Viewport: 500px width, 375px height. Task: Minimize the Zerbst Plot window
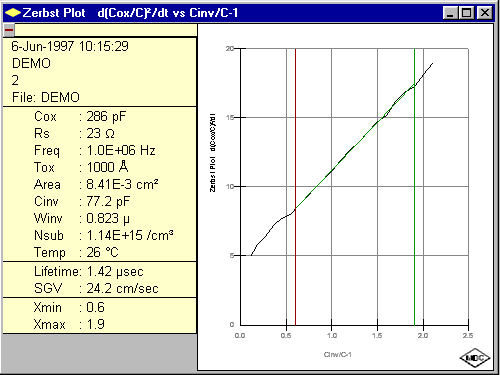[x=450, y=13]
